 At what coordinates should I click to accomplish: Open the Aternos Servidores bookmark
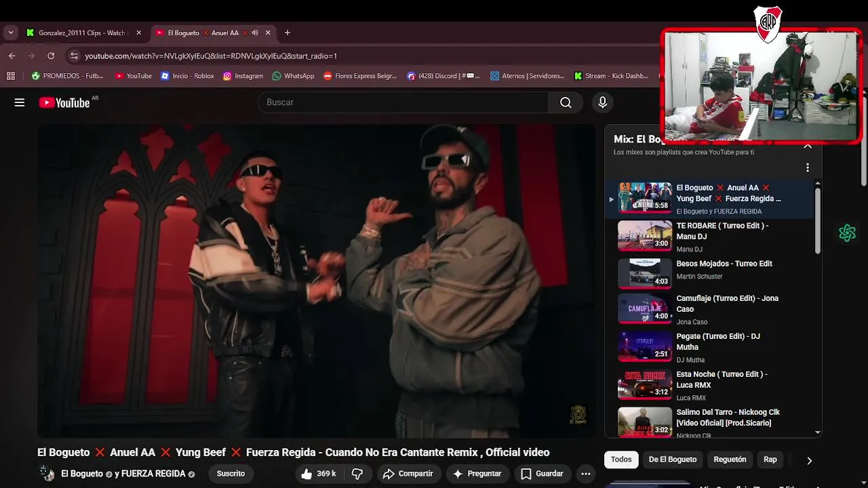[527, 76]
